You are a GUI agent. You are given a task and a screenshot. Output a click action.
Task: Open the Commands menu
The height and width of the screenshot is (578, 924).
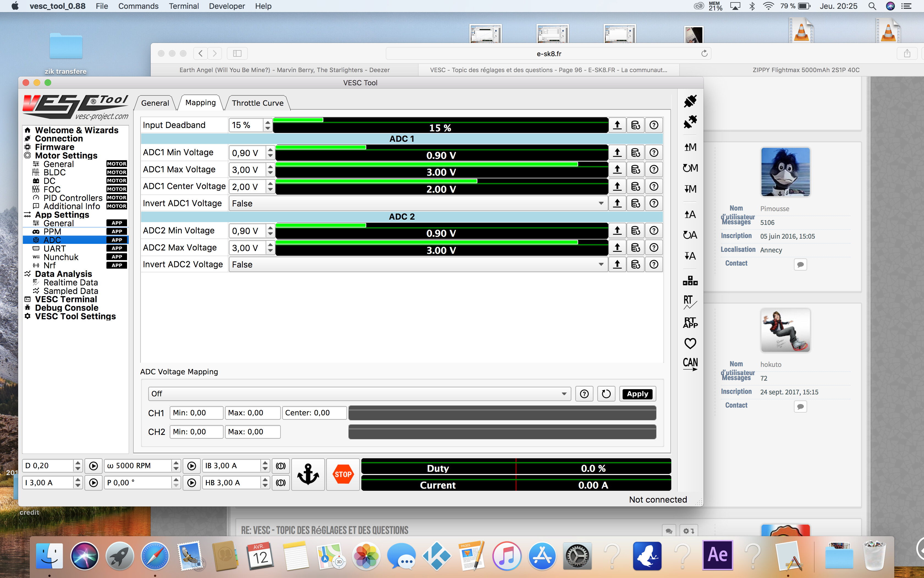(138, 6)
